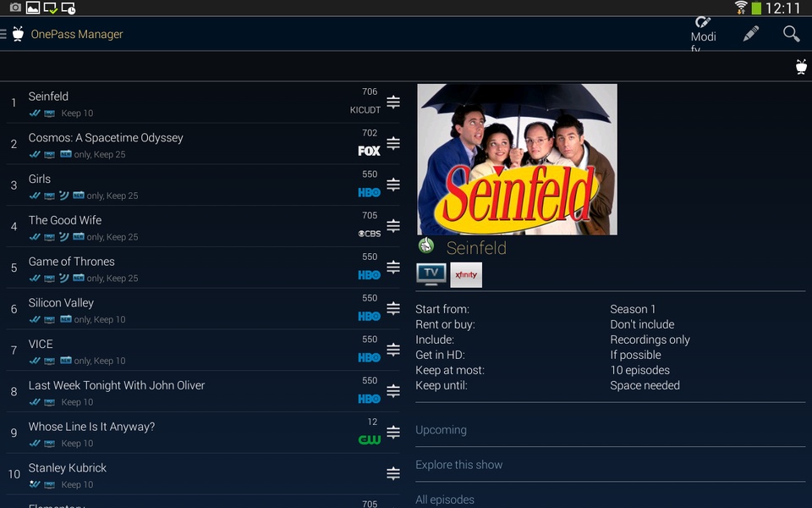Tap the HBO logo on Game of Thrones row
This screenshot has height=508, width=812.
(x=370, y=274)
